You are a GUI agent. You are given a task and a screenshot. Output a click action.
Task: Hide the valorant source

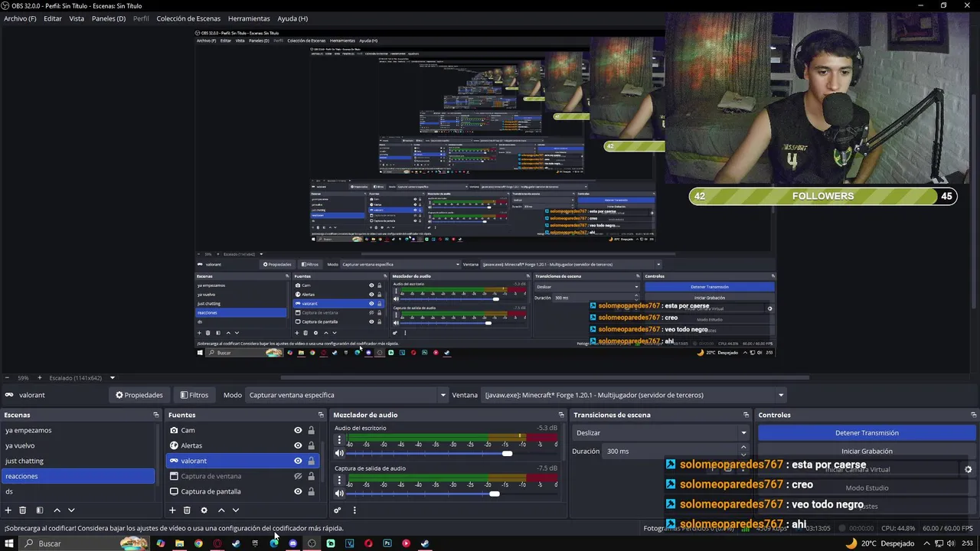[298, 461]
